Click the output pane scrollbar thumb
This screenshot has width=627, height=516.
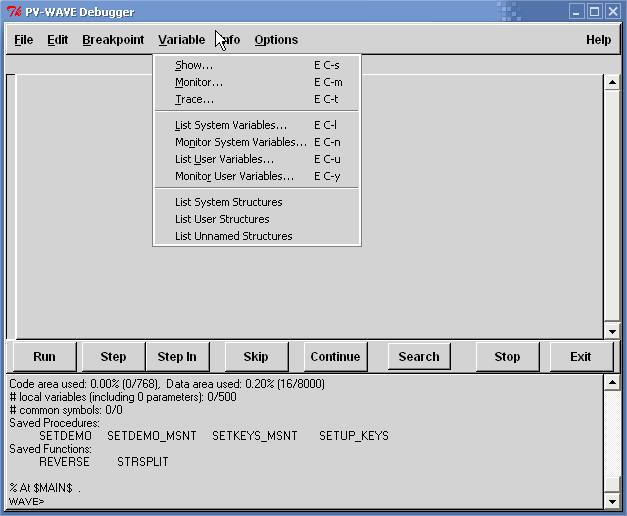[612, 484]
